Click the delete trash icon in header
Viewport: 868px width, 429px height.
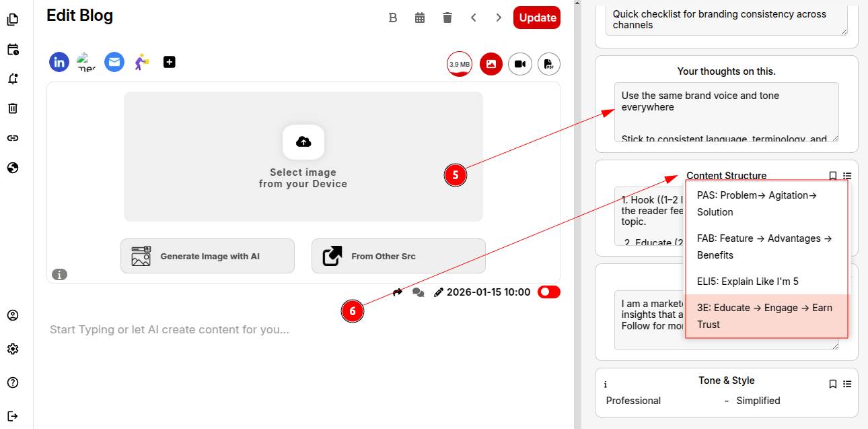click(x=447, y=18)
